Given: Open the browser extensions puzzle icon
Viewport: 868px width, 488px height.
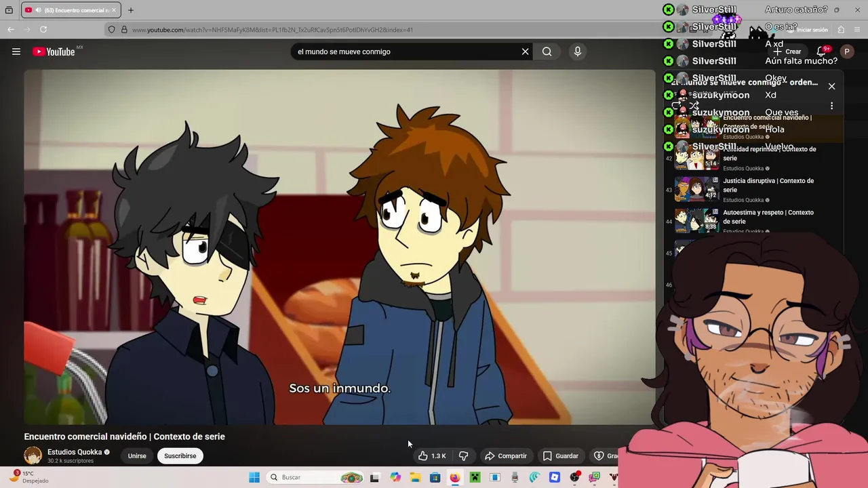Looking at the screenshot, I should [x=841, y=30].
